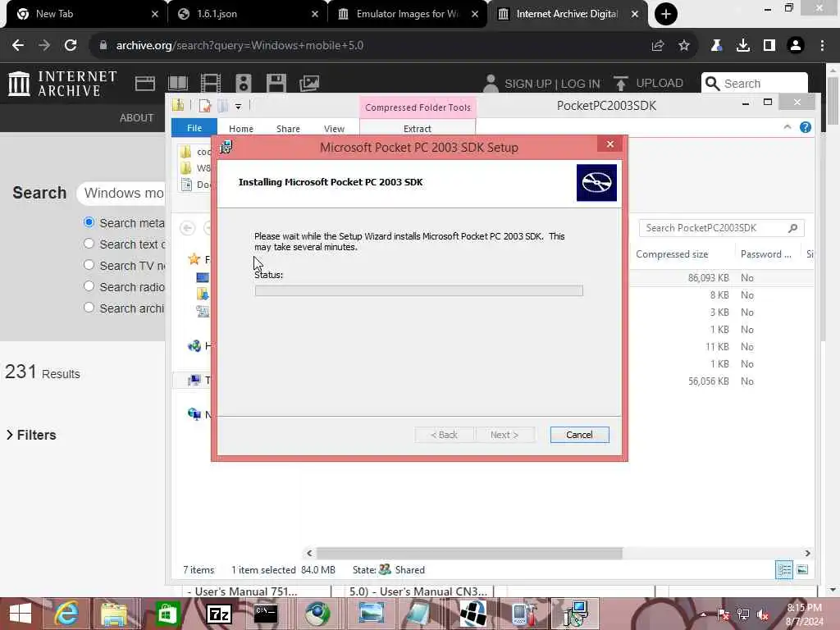
Task: Bookmark this page with the star icon
Action: pyautogui.click(x=683, y=46)
